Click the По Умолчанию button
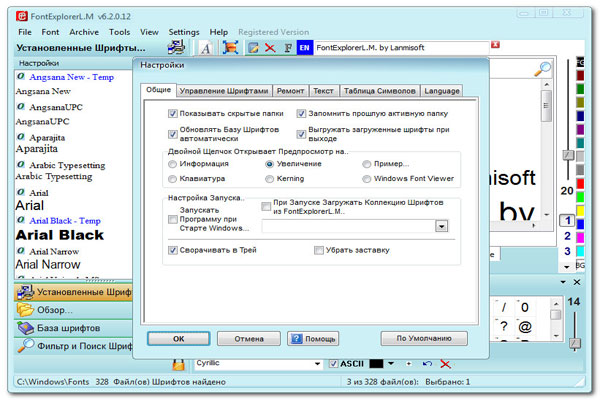The height and width of the screenshot is (400, 600). pyautogui.click(x=424, y=338)
